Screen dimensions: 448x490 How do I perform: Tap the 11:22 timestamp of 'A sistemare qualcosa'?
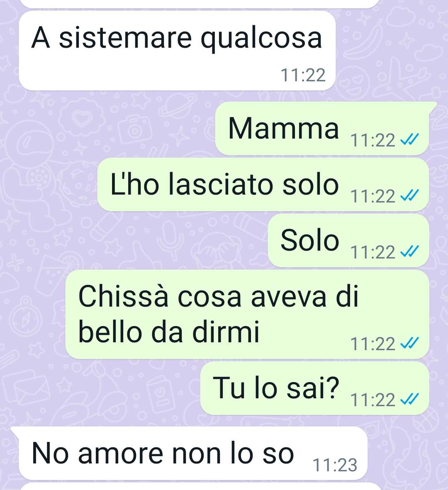303,75
